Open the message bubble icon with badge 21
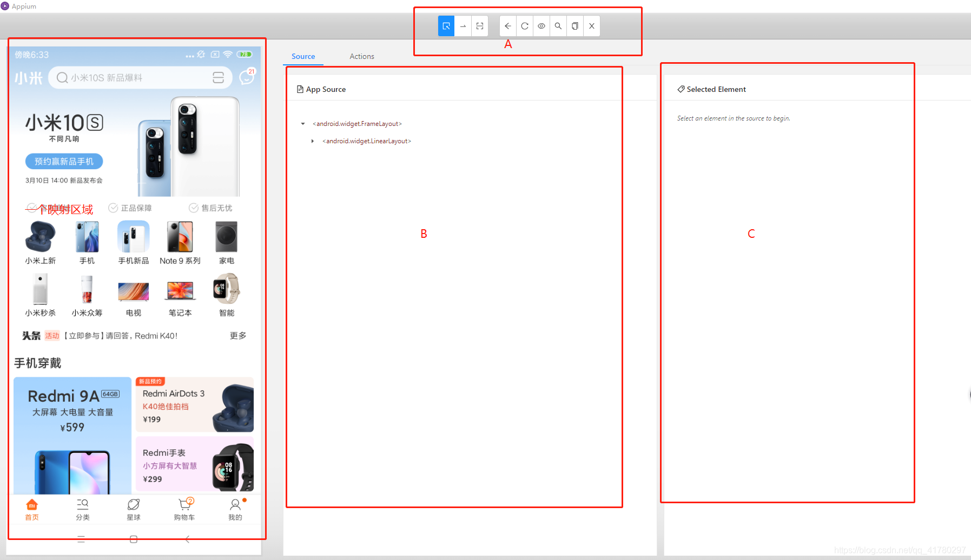 (x=247, y=77)
